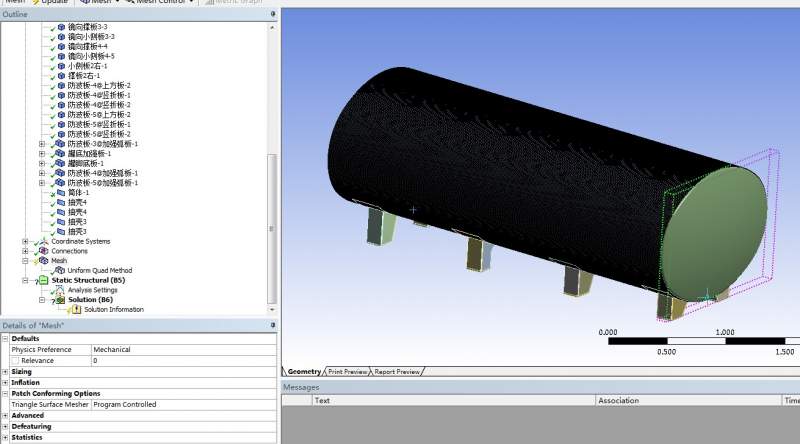Click the Relevance value field showing 0
Image resolution: width=800 pixels, height=444 pixels.
click(184, 360)
